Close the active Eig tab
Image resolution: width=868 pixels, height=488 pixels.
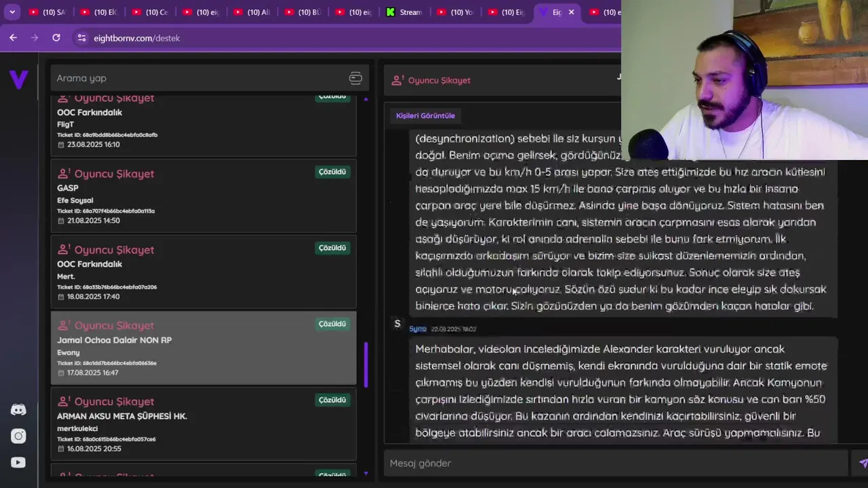click(571, 12)
